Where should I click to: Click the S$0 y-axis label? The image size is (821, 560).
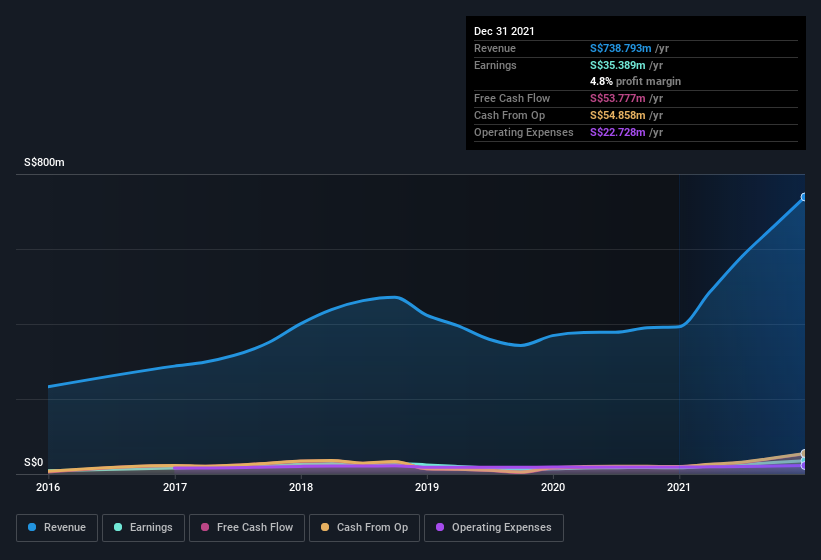click(x=34, y=462)
